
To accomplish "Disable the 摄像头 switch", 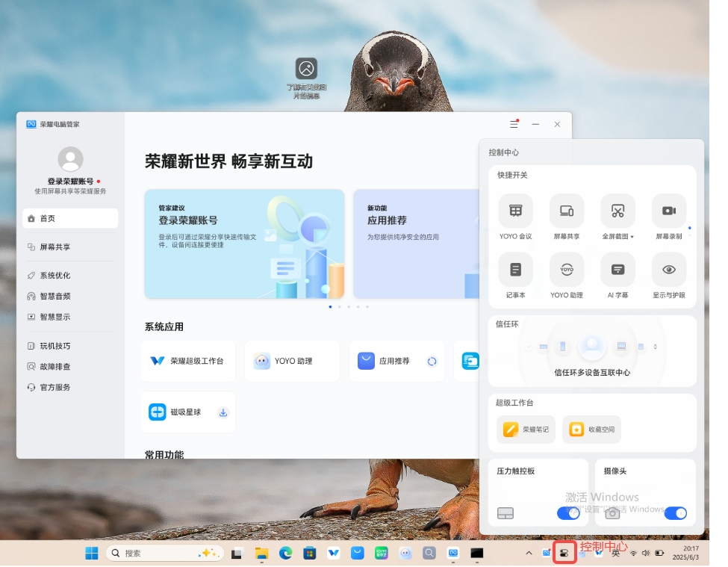I will pyautogui.click(x=675, y=513).
